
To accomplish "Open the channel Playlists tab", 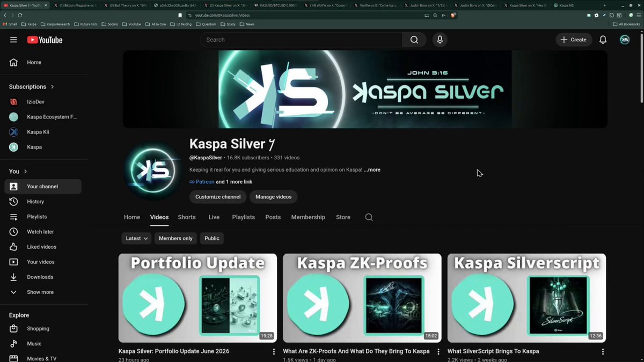I will 244,217.
